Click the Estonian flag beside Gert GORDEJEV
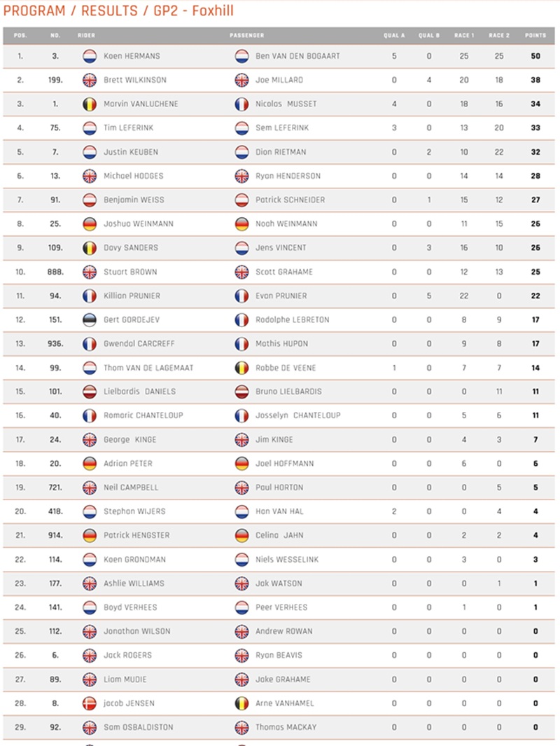 tap(90, 319)
